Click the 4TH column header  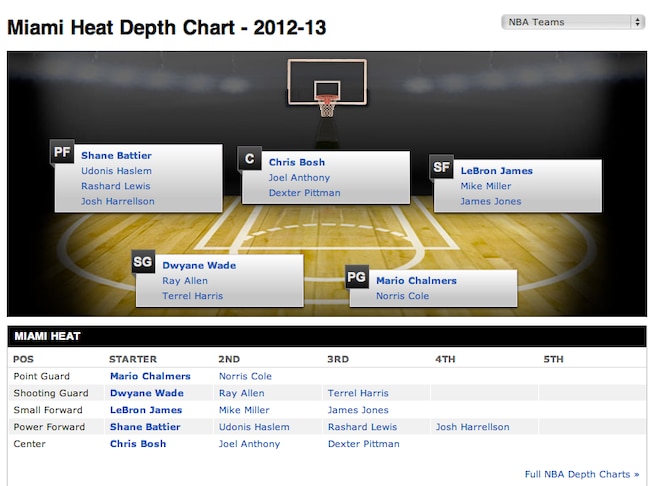(x=445, y=359)
